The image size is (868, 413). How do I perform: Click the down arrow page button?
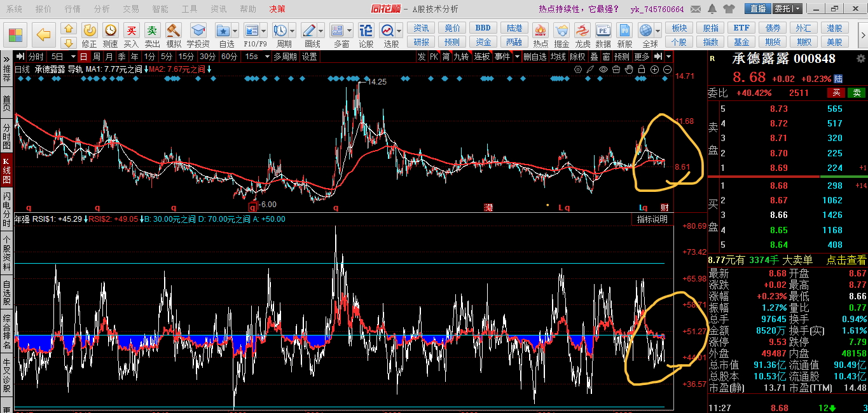[69, 43]
